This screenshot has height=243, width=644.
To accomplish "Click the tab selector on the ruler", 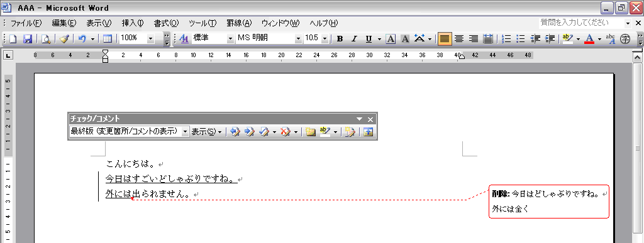I will click(x=9, y=55).
